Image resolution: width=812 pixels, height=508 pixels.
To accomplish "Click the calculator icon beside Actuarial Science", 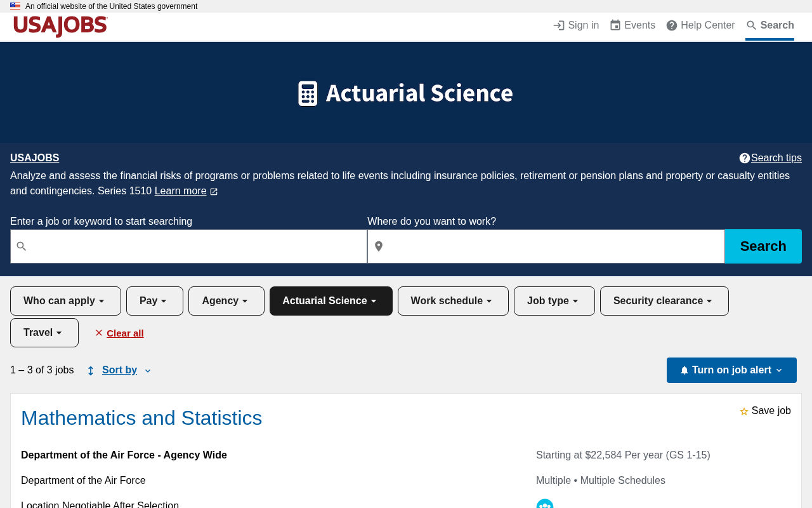I will pyautogui.click(x=308, y=93).
